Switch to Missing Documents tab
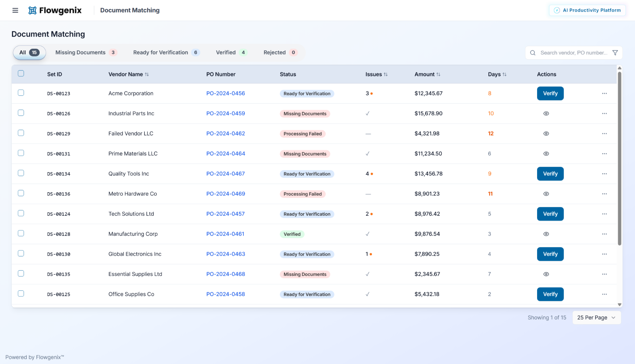 [86, 53]
